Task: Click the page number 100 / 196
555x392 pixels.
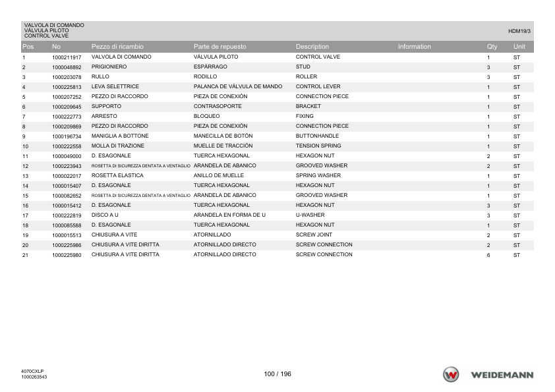Action: coord(277,374)
